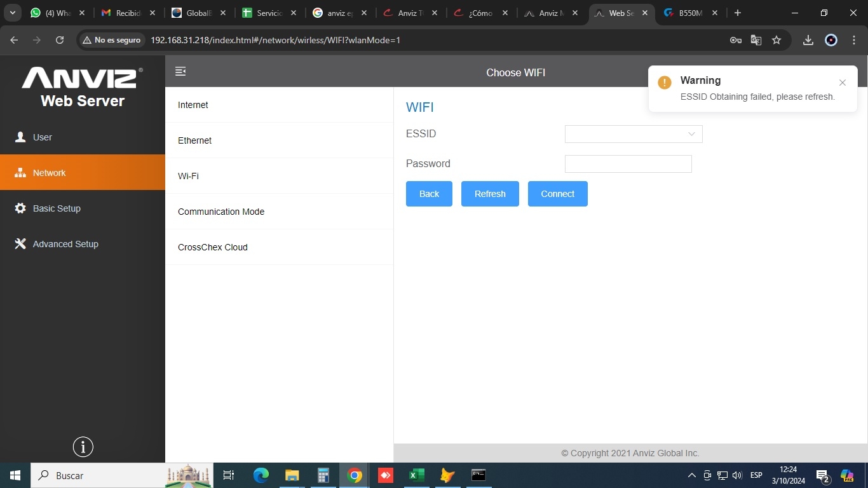The width and height of the screenshot is (868, 488).
Task: Collapse sidebar with the hamburger menu icon
Action: 180,71
